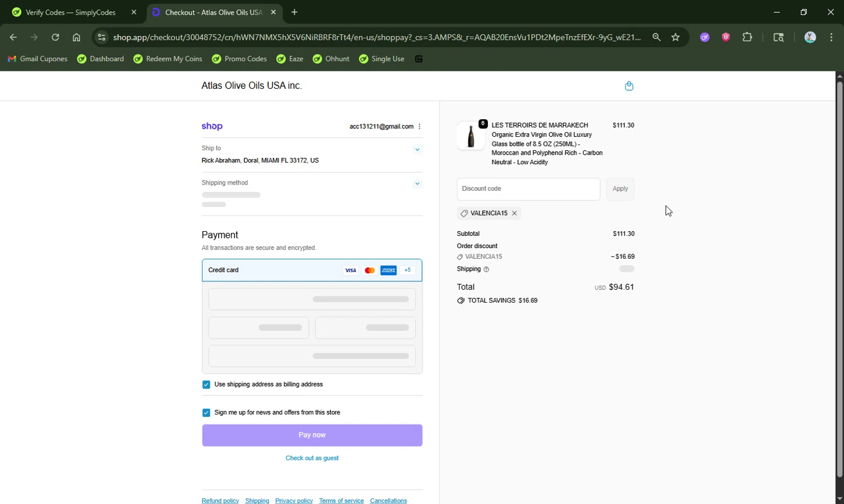844x504 pixels.
Task: Open the red shield extension icon
Action: tap(726, 37)
